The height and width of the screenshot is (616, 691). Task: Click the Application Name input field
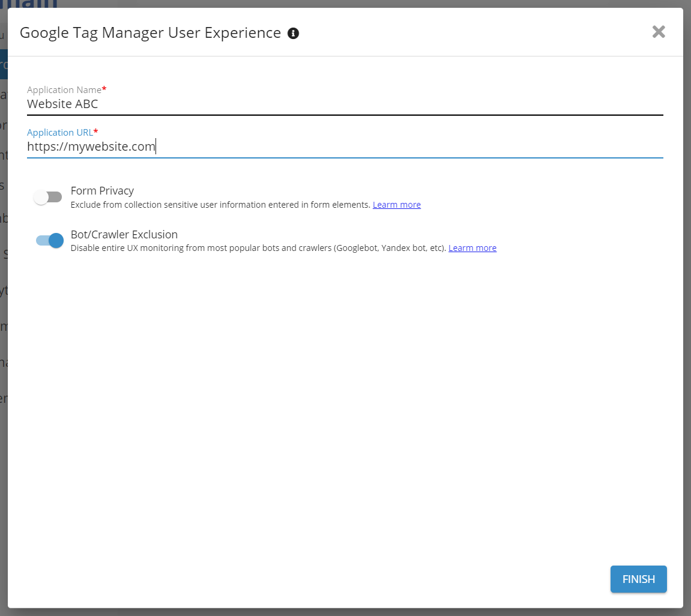[x=345, y=104]
